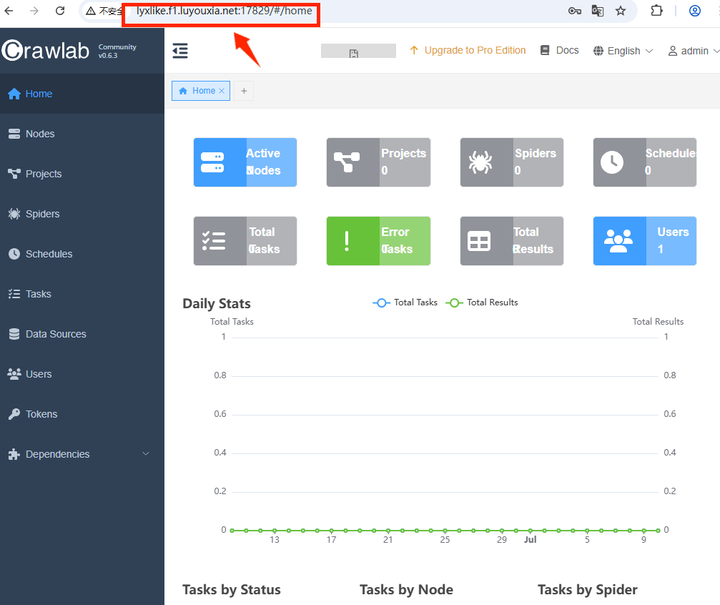Go to Home in the sidebar
The image size is (720, 605).
pyautogui.click(x=82, y=94)
